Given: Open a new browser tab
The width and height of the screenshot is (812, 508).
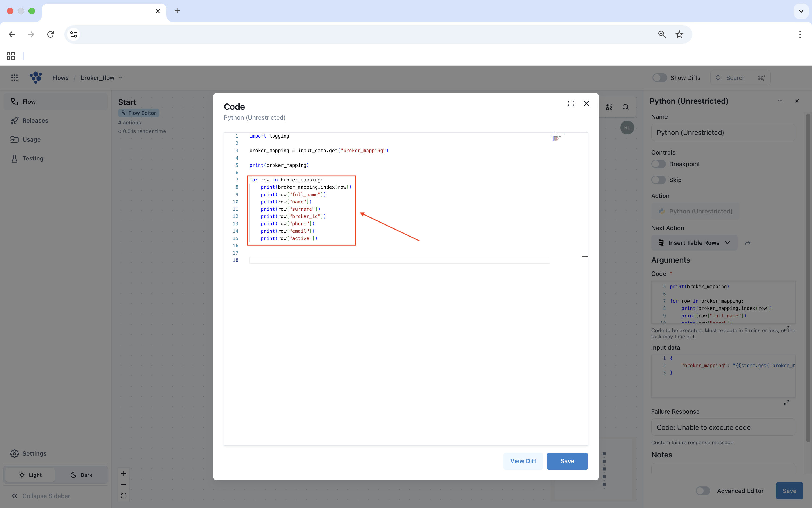Looking at the screenshot, I should [x=177, y=11].
